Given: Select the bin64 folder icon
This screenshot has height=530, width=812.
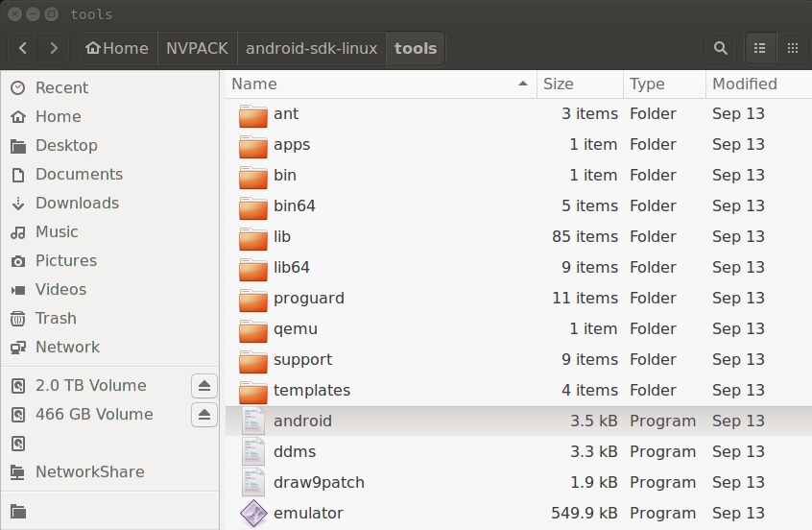Looking at the screenshot, I should click(253, 207).
